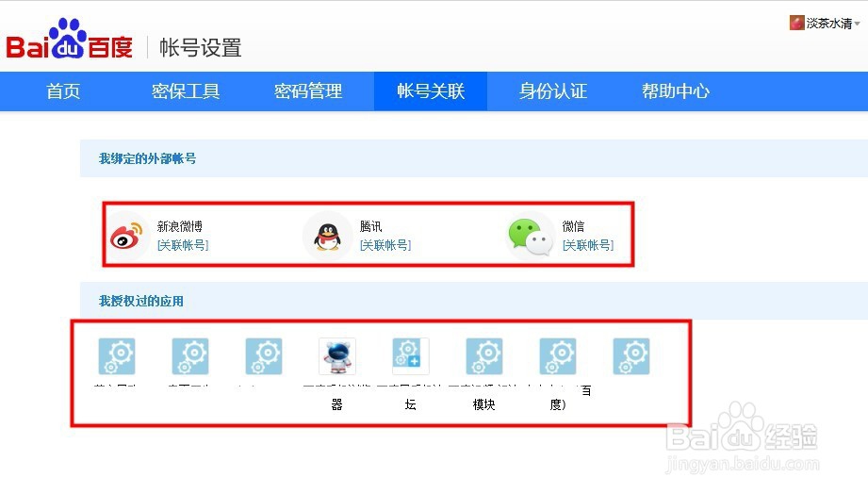The height and width of the screenshot is (494, 868).
Task: Click the QQ penguin icon
Action: (x=328, y=237)
